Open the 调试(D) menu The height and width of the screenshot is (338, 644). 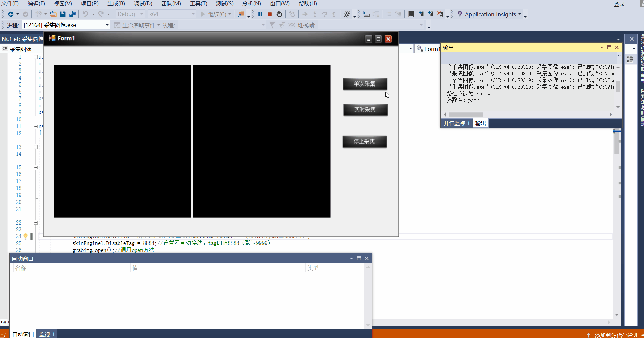point(143,3)
